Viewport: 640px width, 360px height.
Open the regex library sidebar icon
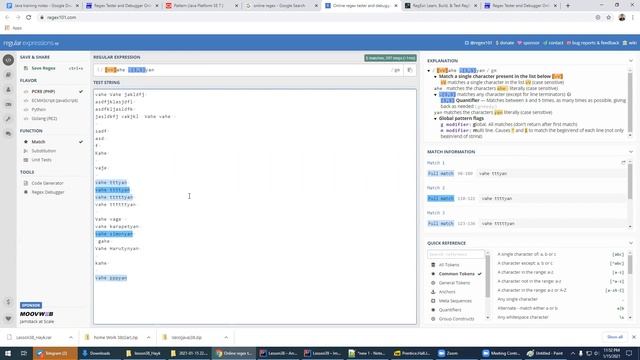click(x=8, y=75)
